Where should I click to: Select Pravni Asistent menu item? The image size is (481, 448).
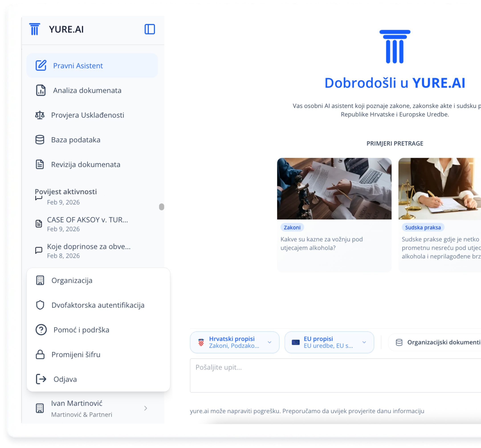tap(78, 66)
